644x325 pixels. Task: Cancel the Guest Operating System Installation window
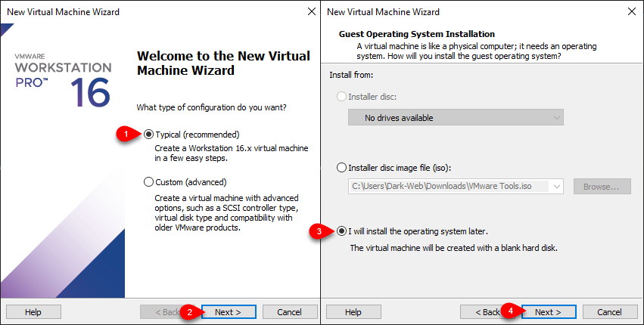pos(609,312)
